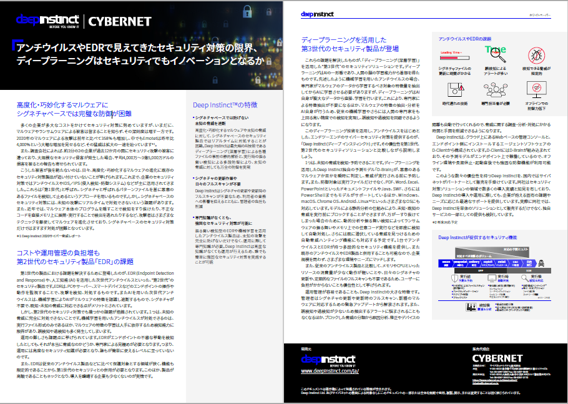The height and width of the screenshot is (404, 568).
Task: Click the floppy disk with warning triangle icon
Action: [455, 89]
